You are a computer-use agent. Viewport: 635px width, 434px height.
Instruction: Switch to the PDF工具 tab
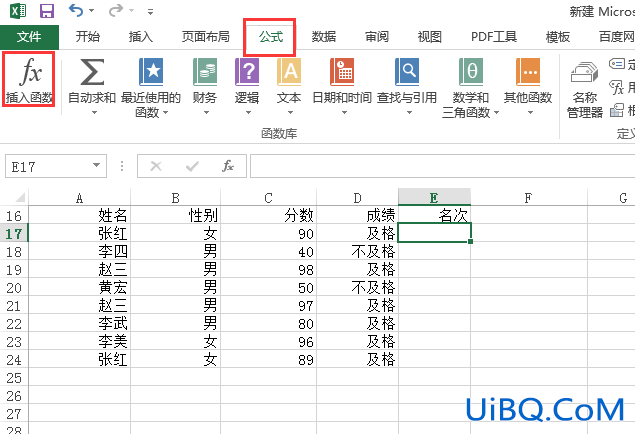[x=494, y=37]
